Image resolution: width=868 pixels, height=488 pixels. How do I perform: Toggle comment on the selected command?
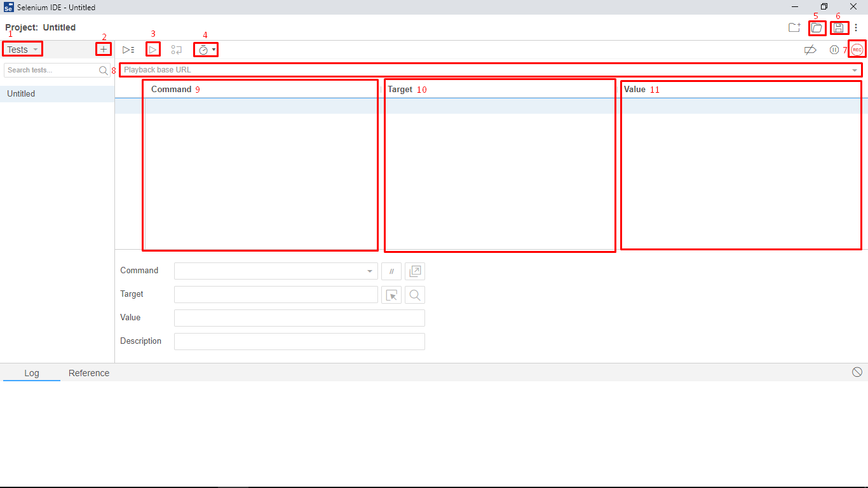391,271
